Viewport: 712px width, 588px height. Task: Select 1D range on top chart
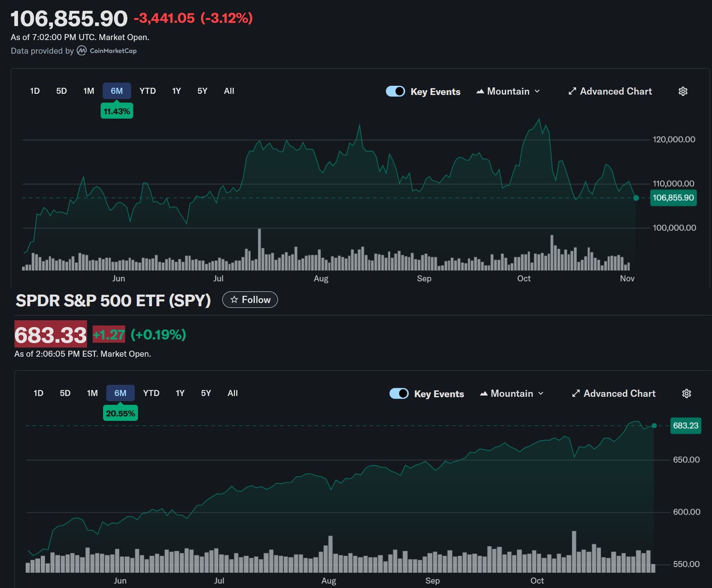click(x=35, y=91)
